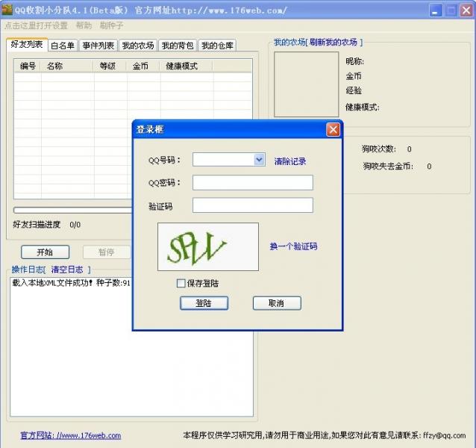Click the friend scan progress bar
The height and width of the screenshot is (448, 476).
click(73, 210)
